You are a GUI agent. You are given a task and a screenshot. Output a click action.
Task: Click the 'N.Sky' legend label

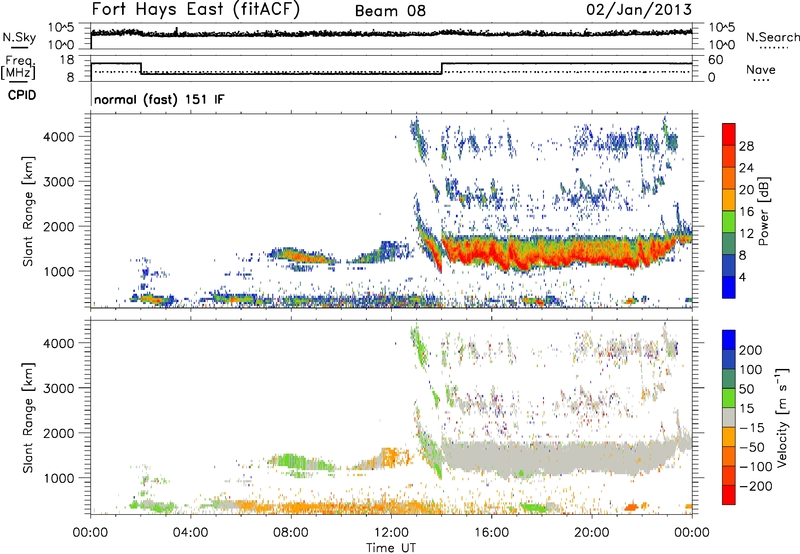[19, 37]
